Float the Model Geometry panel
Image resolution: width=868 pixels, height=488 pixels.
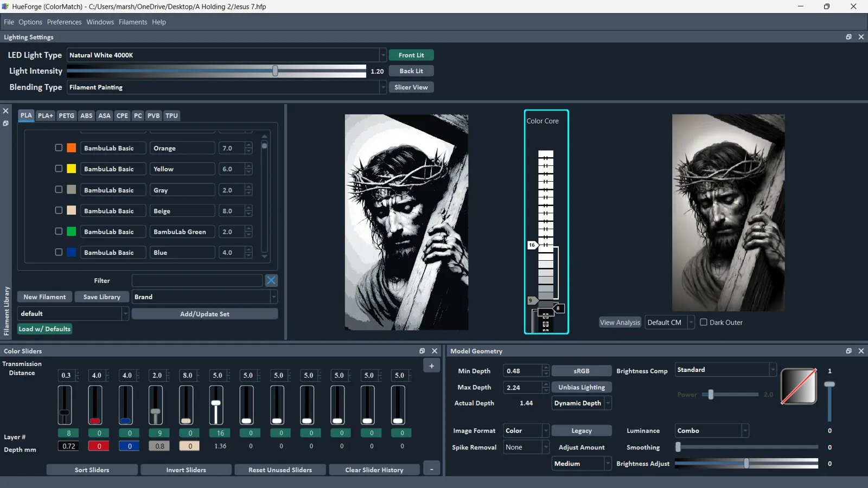pos(848,351)
